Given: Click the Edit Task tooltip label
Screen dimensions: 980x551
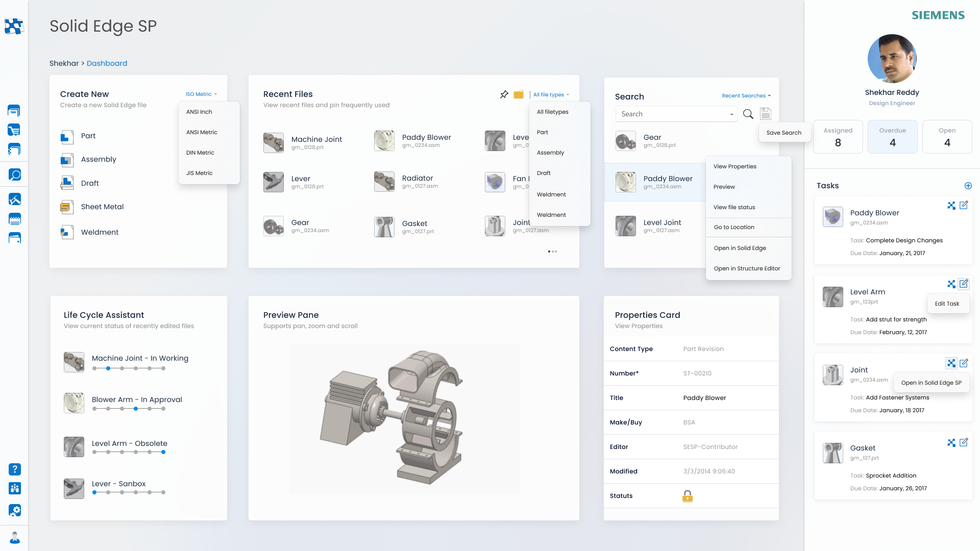Looking at the screenshot, I should pos(948,304).
